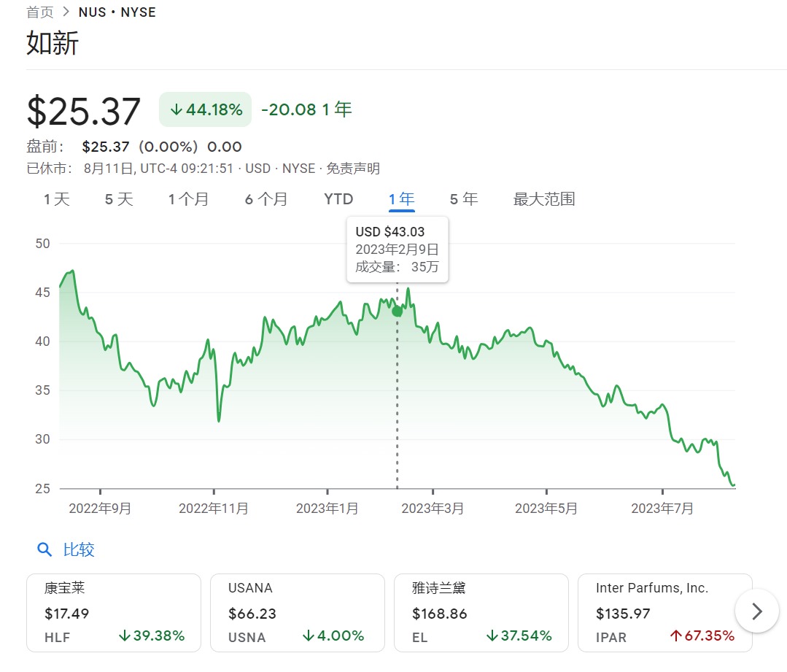787x672 pixels.
Task: Open the Inter Parfums IPAR card
Action: (x=665, y=613)
